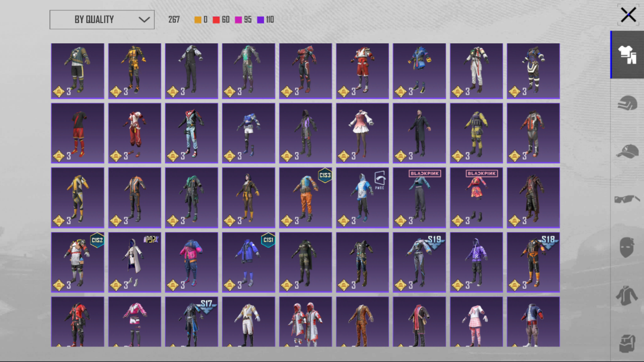Filter by the pink quality swatch
The width and height of the screenshot is (644, 362).
click(238, 20)
